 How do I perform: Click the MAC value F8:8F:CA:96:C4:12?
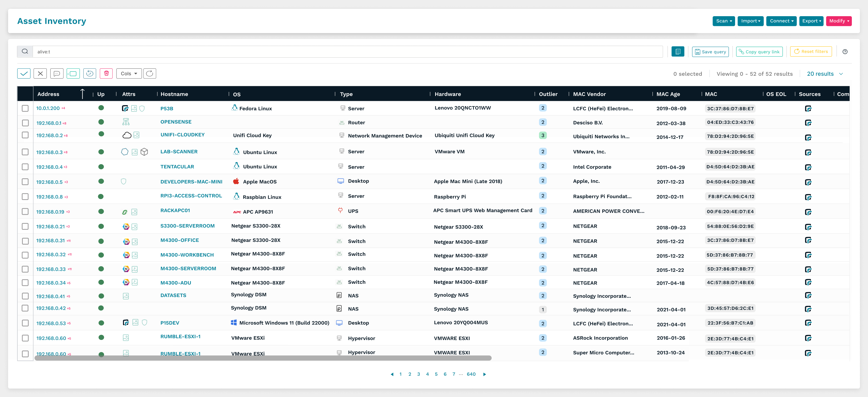(731, 196)
